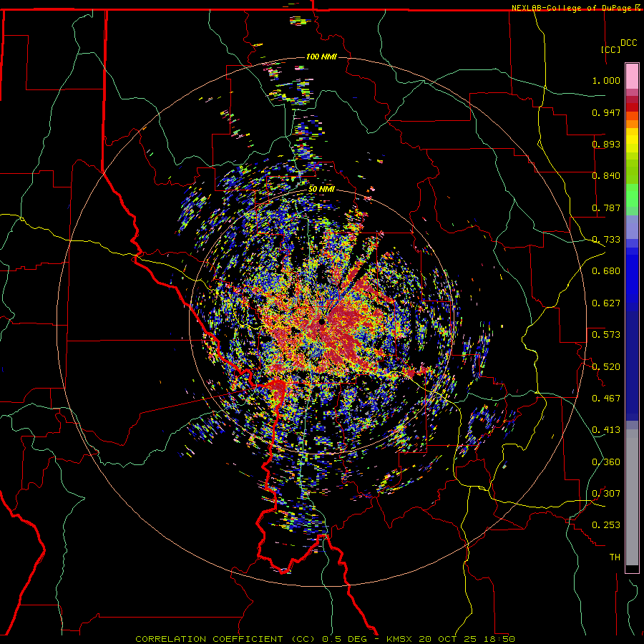Click the pink 1.000 color band
The height and width of the screenshot is (644, 644).
[x=632, y=77]
